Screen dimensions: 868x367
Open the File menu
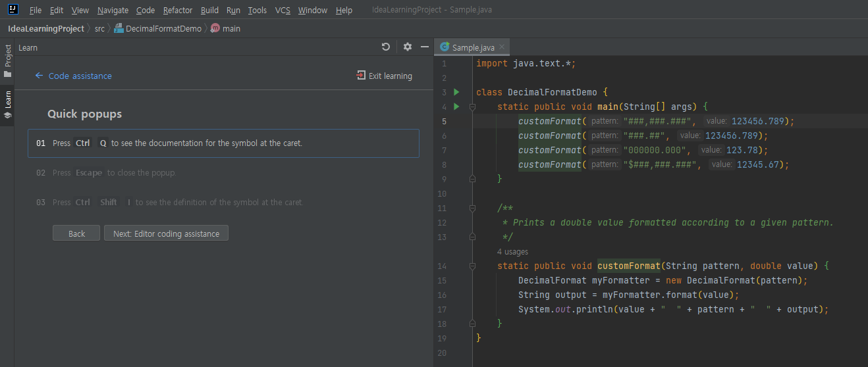coord(36,11)
